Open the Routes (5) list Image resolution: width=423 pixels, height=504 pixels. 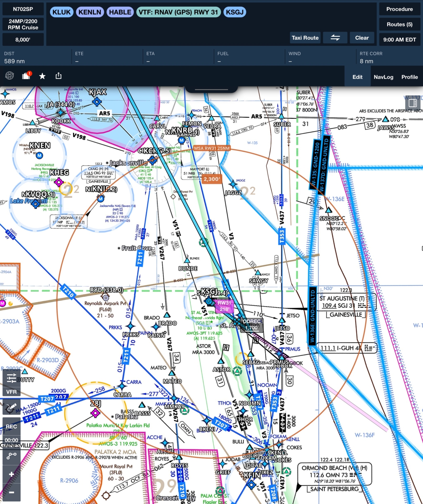pyautogui.click(x=400, y=24)
